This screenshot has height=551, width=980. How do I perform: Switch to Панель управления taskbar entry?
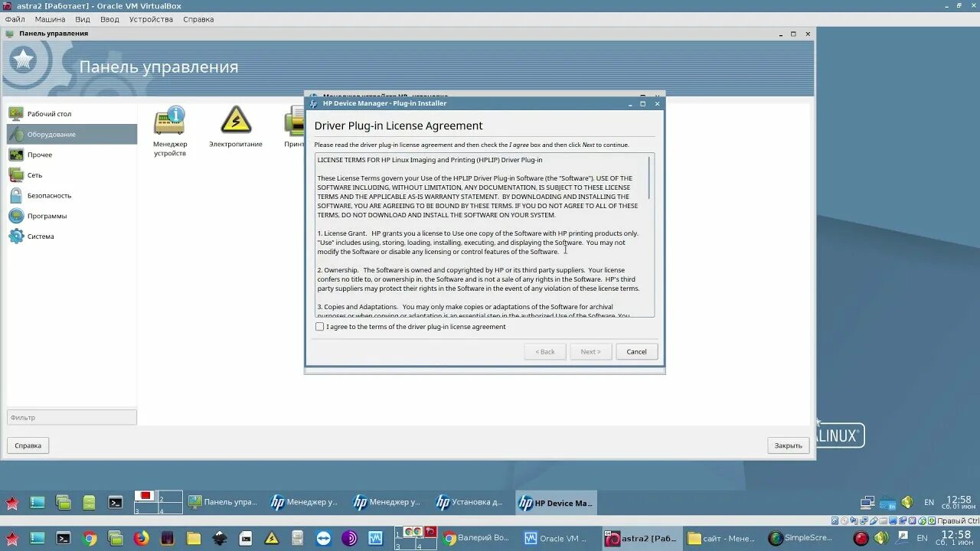pyautogui.click(x=224, y=503)
